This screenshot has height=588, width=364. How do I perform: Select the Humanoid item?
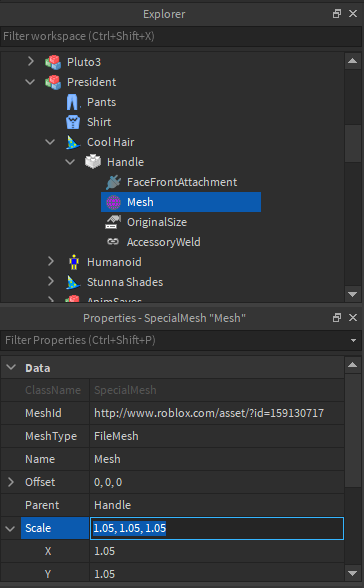[x=114, y=262]
